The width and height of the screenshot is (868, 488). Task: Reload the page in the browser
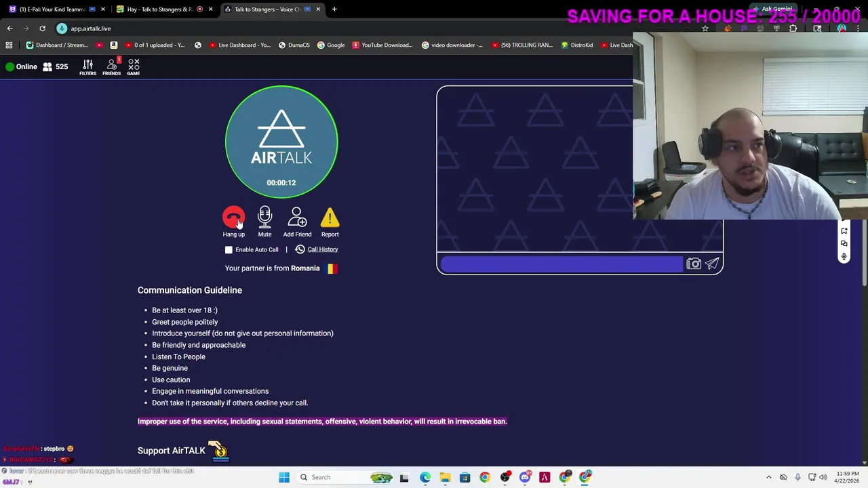click(x=42, y=28)
